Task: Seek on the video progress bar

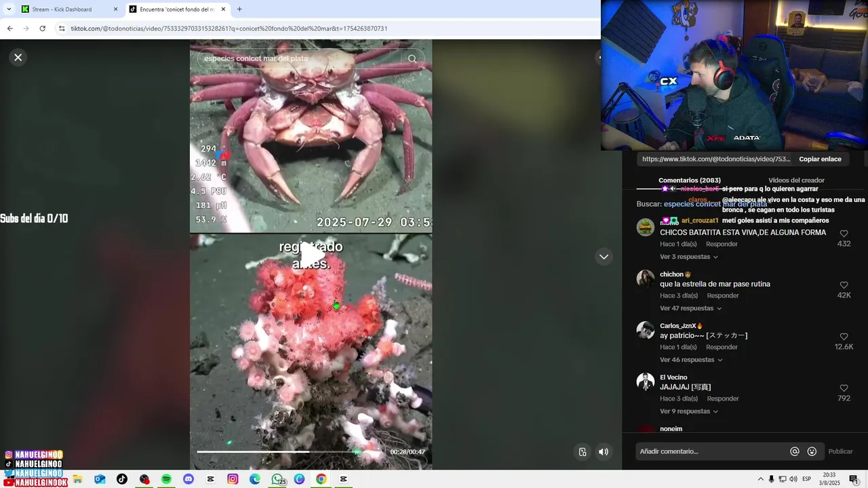Action: click(290, 451)
